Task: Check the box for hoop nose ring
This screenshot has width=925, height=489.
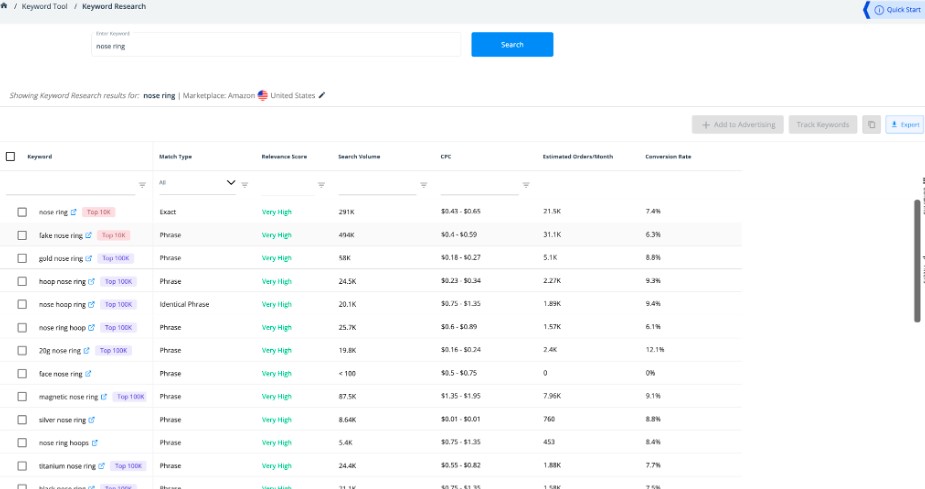Action: click(22, 281)
